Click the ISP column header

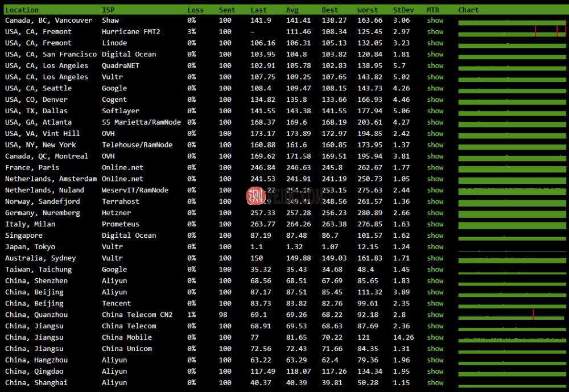pyautogui.click(x=108, y=10)
